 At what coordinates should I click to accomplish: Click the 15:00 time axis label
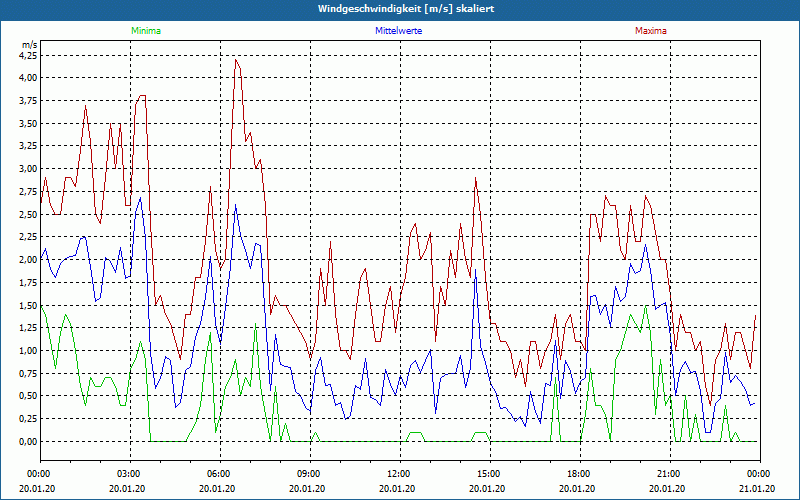click(x=490, y=474)
